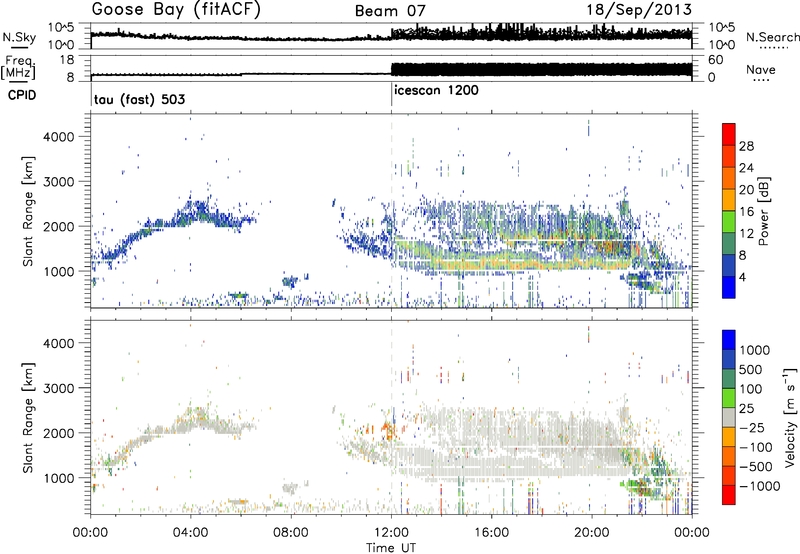Click the "-1000" velocity colorbar value

click(x=759, y=486)
